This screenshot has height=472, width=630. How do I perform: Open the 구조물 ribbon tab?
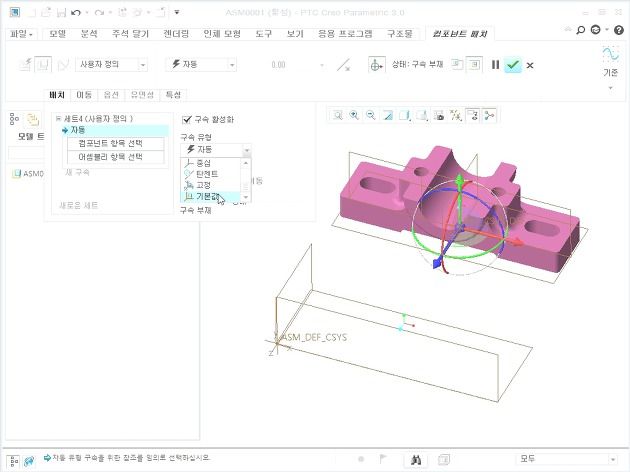(399, 34)
